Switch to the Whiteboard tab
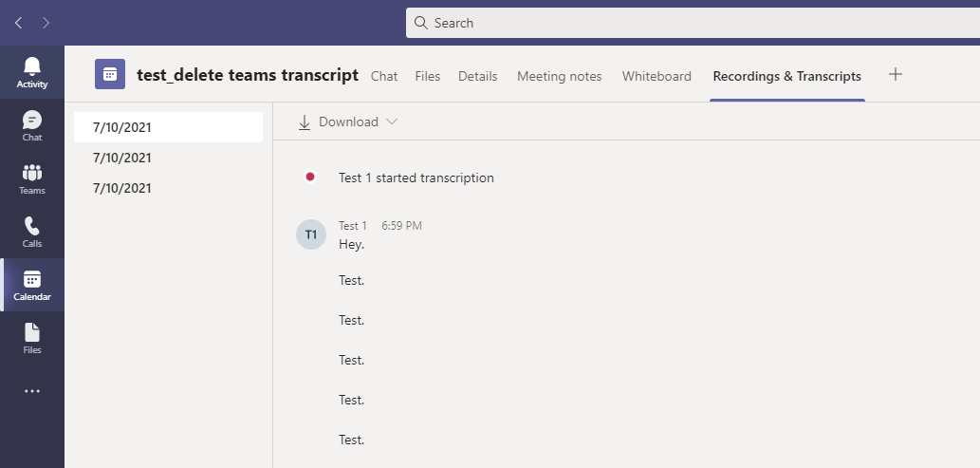Image resolution: width=980 pixels, height=468 pixels. coord(656,76)
